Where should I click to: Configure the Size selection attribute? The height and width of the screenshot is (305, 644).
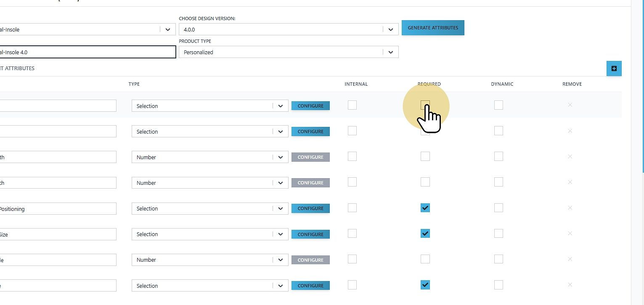pos(310,234)
